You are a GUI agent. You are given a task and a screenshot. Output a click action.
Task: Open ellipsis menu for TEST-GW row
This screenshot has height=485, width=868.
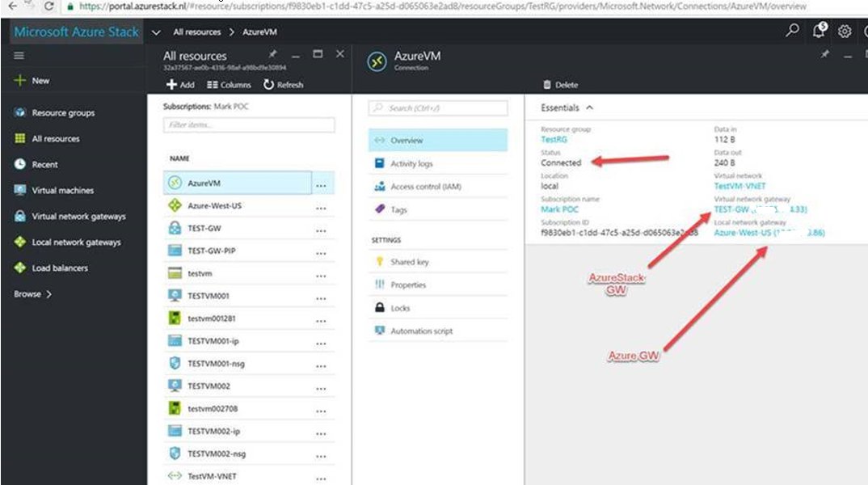tap(321, 231)
